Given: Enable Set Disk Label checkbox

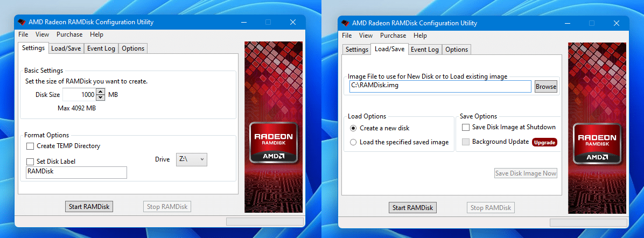Looking at the screenshot, I should 30,162.
